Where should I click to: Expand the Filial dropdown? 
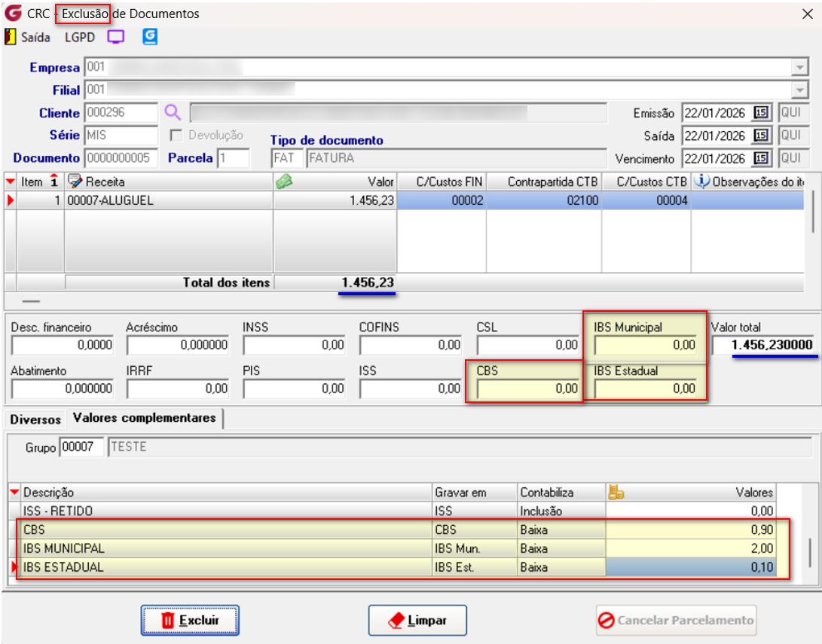point(799,90)
